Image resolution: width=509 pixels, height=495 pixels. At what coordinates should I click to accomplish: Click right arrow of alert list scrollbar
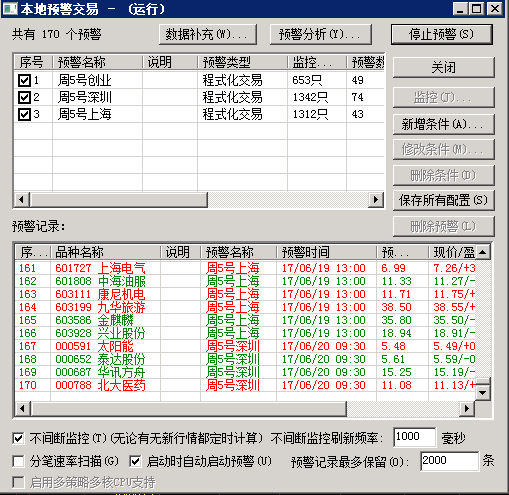[x=376, y=200]
